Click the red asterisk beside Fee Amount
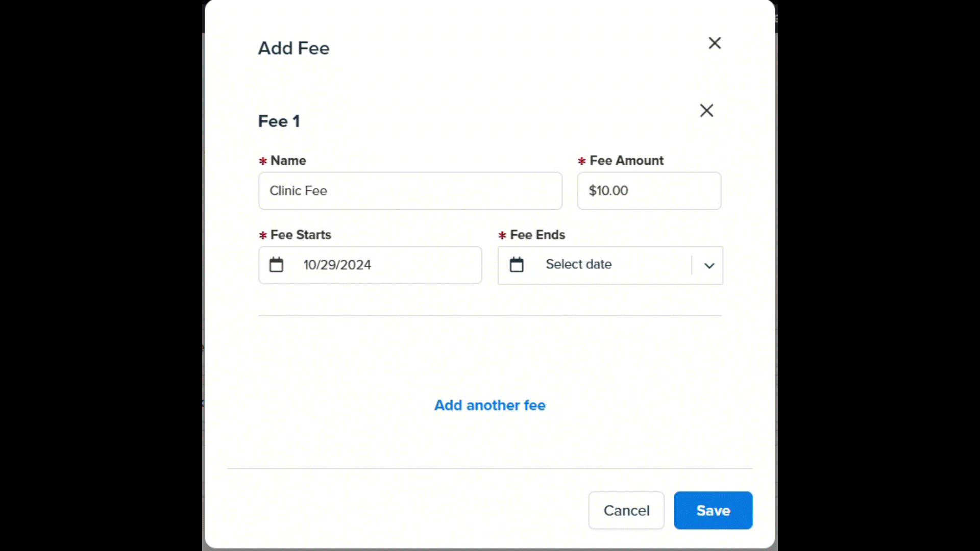Screen dimensions: 980x551 click(x=581, y=161)
